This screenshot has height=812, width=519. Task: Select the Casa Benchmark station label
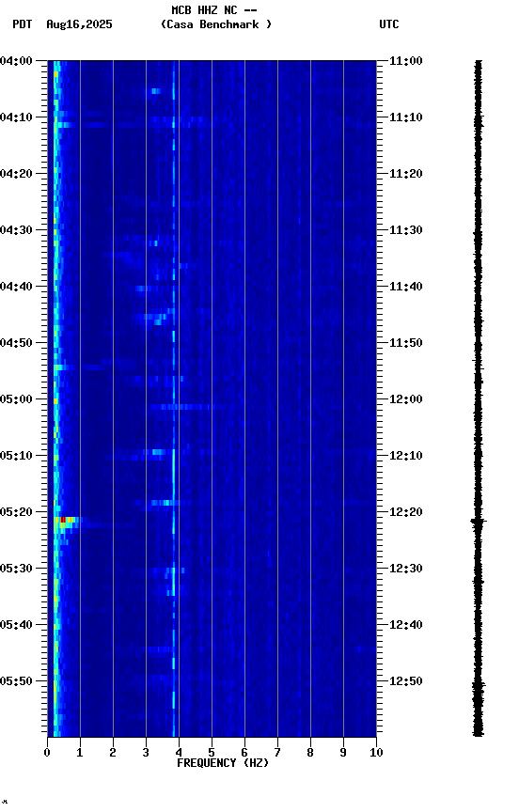[216, 24]
